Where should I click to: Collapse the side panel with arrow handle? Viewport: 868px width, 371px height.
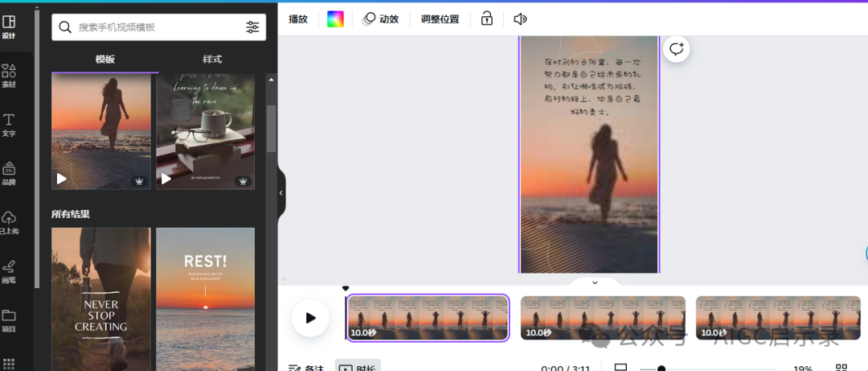pos(281,193)
